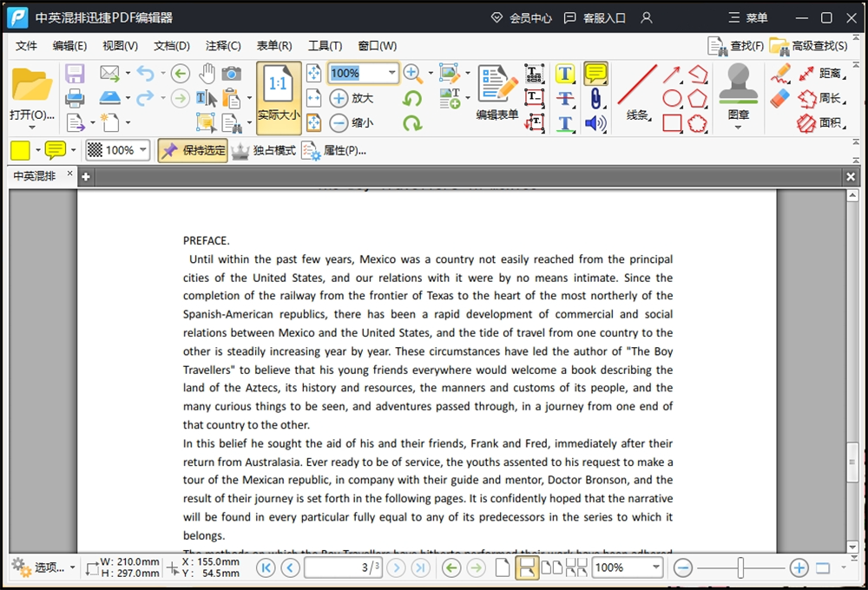This screenshot has width=868, height=590.
Task: Click the scanner icon
Action: pyautogui.click(x=109, y=98)
